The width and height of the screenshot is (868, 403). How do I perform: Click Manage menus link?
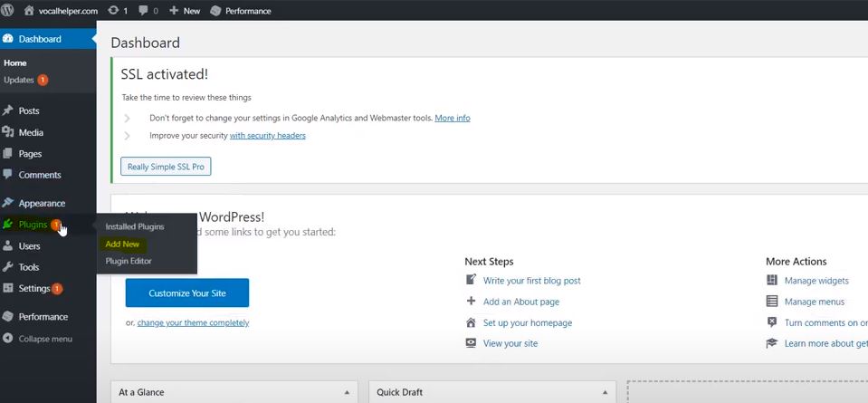pyautogui.click(x=815, y=302)
